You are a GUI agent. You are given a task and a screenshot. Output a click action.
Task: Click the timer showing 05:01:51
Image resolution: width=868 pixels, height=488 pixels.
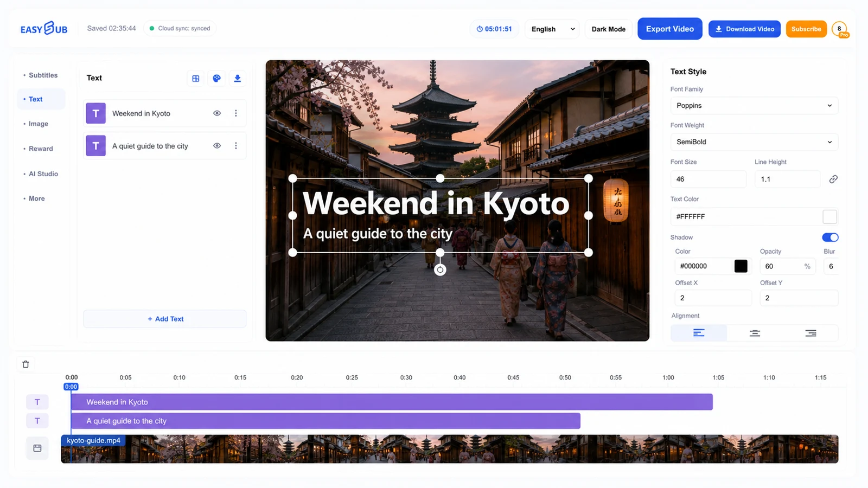coord(494,29)
